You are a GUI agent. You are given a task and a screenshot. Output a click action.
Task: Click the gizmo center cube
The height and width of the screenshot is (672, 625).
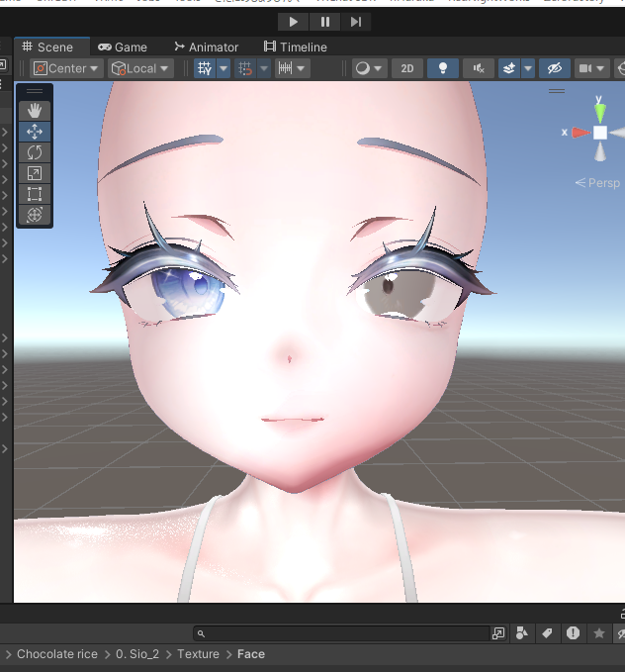pos(600,133)
